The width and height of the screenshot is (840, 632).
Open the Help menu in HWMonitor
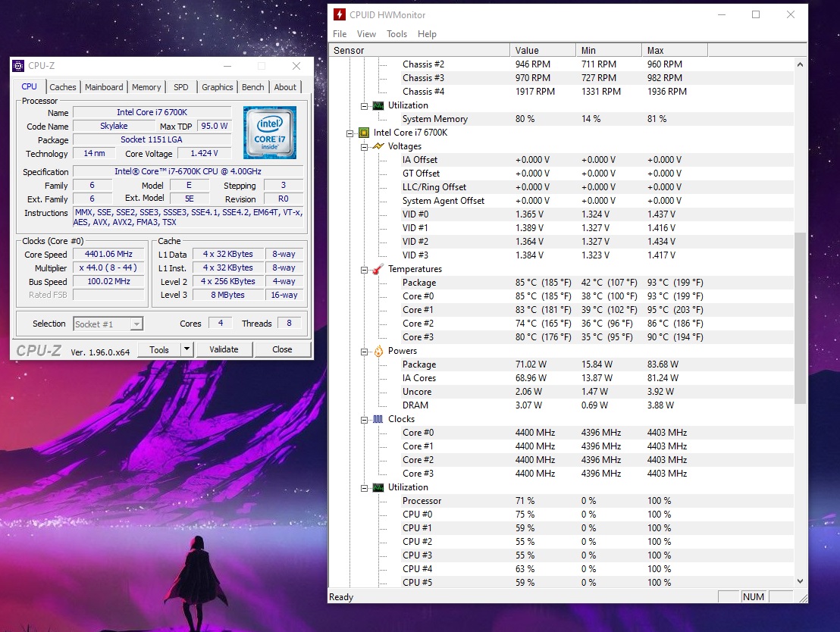point(427,34)
